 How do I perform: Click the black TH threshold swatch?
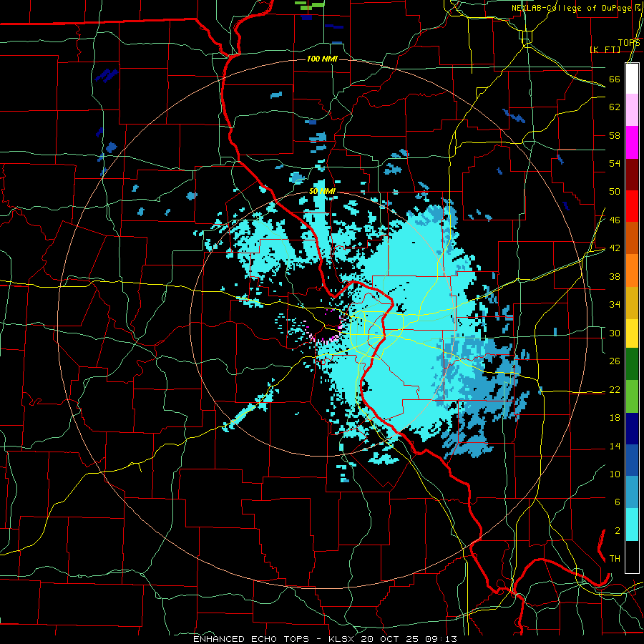coord(632,557)
